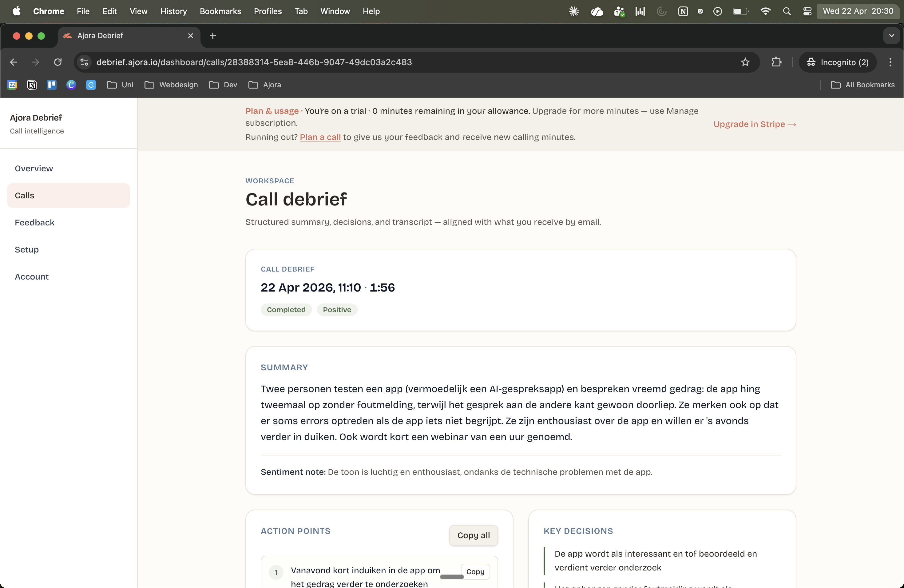Screen dimensions: 904x588
Task: Copy all action points
Action: coord(473,535)
